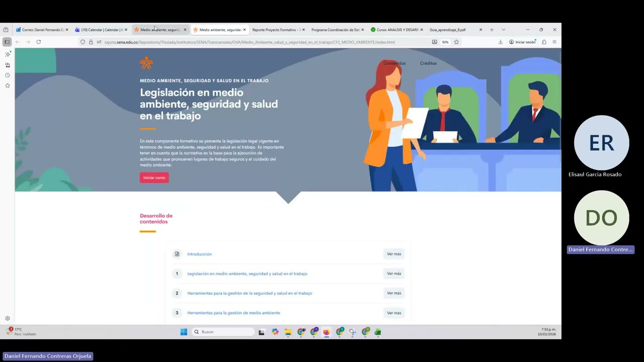Open the downloads arrow icon in toolbar
644x362 pixels.
(500, 42)
